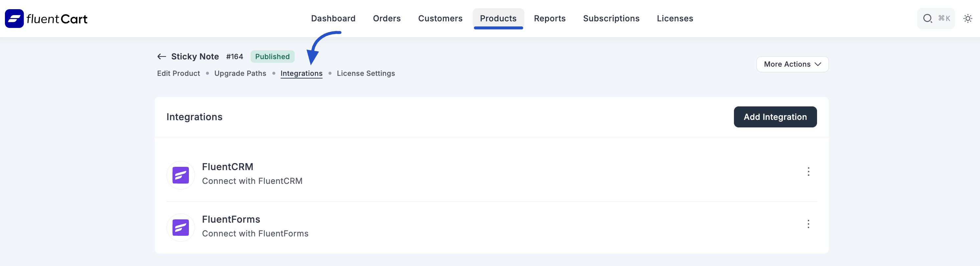
Task: Click the FluentCart logo icon
Action: tap(14, 19)
